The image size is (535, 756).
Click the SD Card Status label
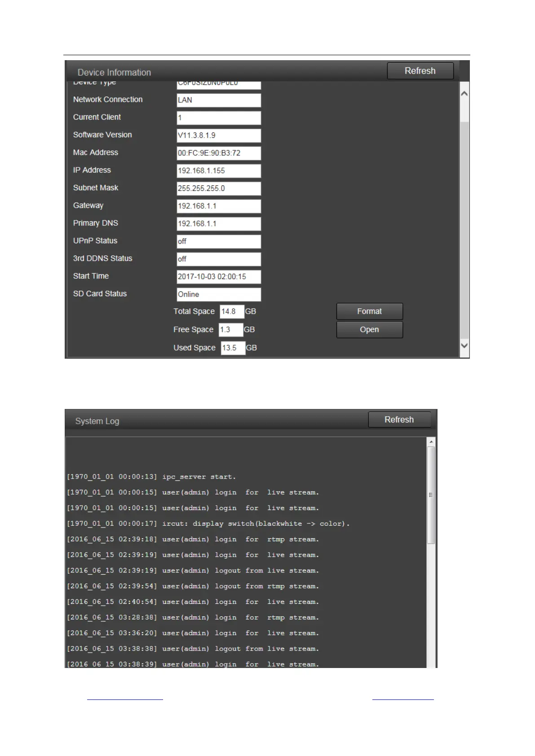click(x=100, y=294)
